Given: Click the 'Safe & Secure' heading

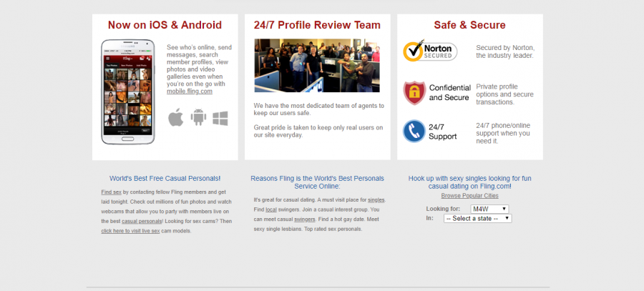Looking at the screenshot, I should (469, 25).
